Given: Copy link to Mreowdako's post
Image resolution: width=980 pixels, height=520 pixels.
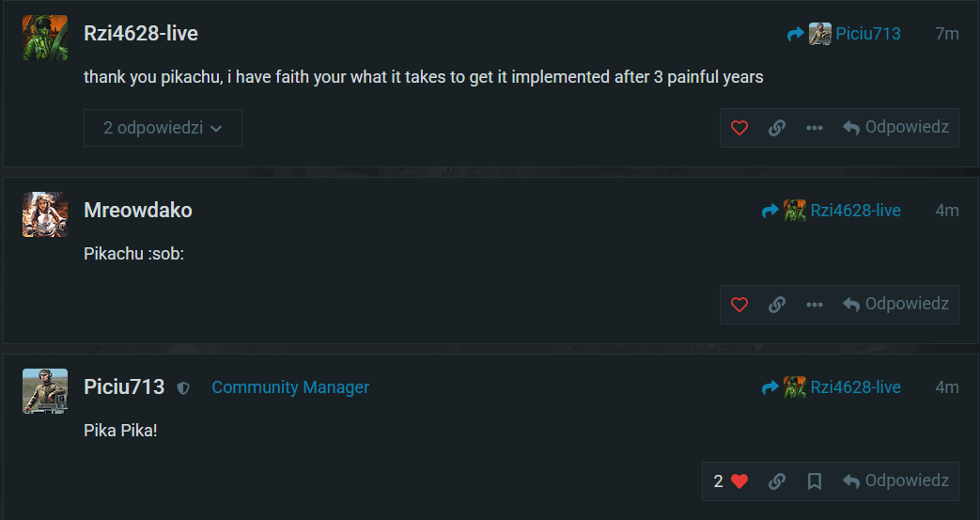Looking at the screenshot, I should 777,304.
